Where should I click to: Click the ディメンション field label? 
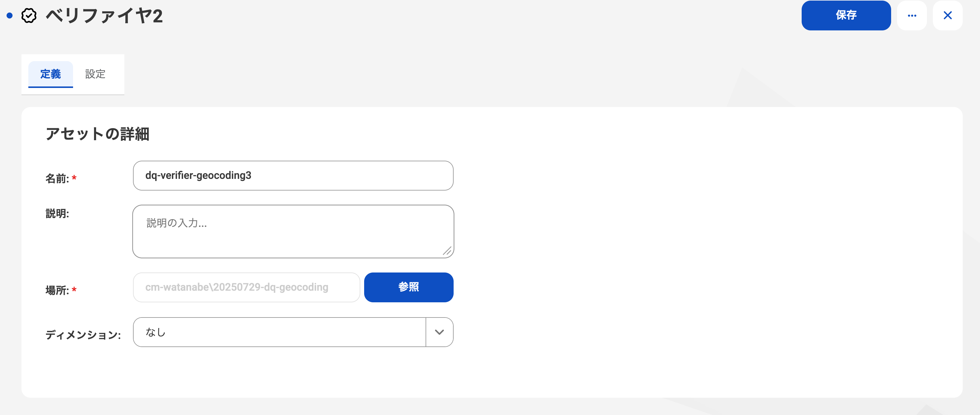pyautogui.click(x=83, y=335)
